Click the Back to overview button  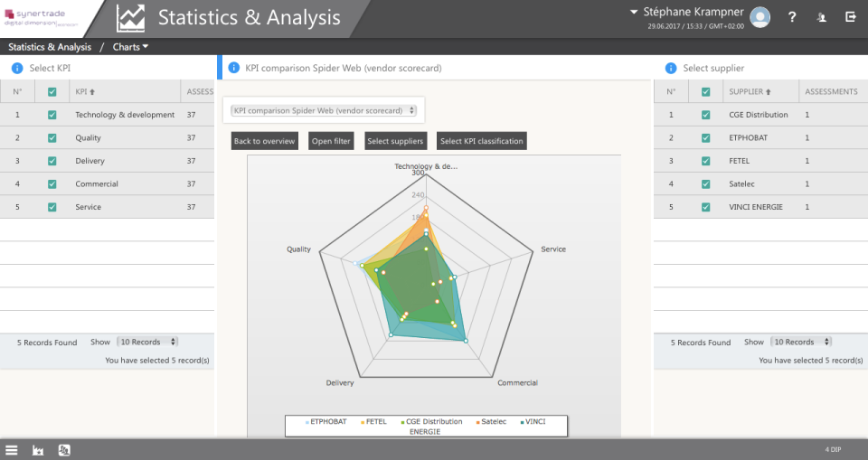(264, 141)
